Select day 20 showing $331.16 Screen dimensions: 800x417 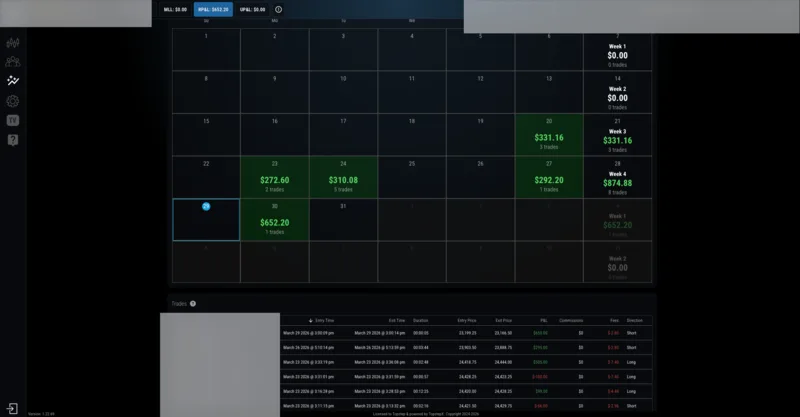point(549,135)
